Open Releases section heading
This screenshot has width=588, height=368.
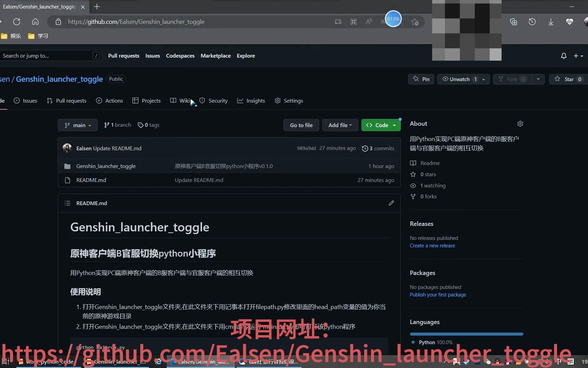coord(421,224)
